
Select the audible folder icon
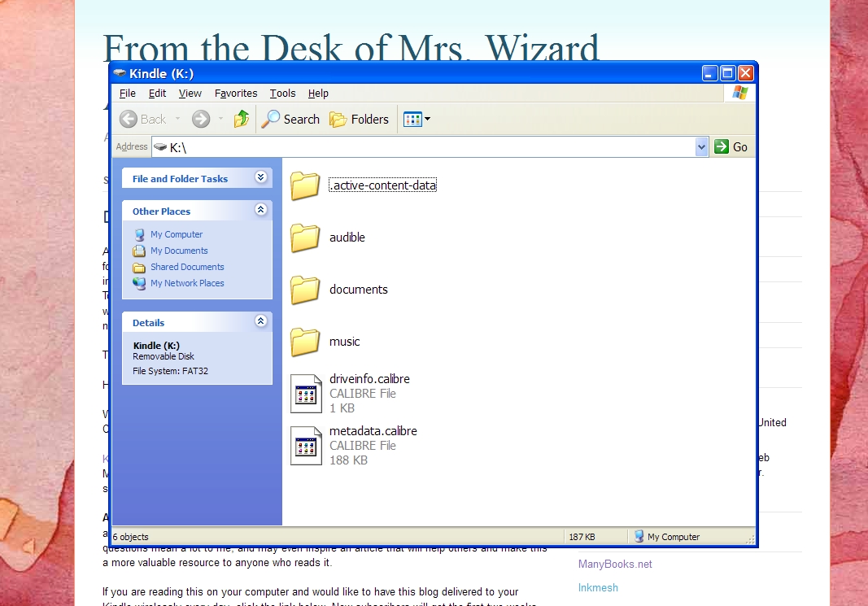point(305,238)
